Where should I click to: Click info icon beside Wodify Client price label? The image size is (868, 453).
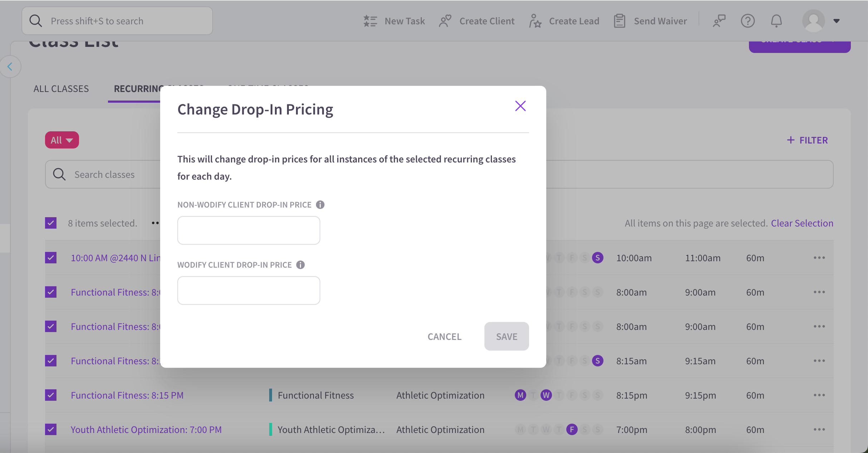[300, 265]
